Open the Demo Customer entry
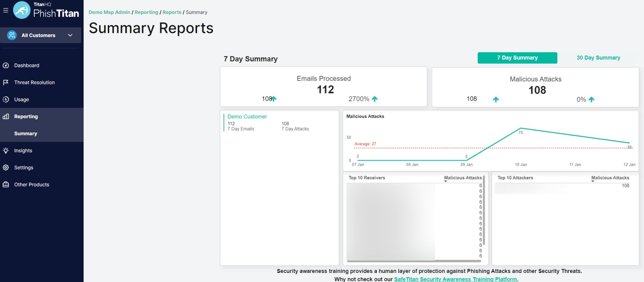 pyautogui.click(x=247, y=117)
